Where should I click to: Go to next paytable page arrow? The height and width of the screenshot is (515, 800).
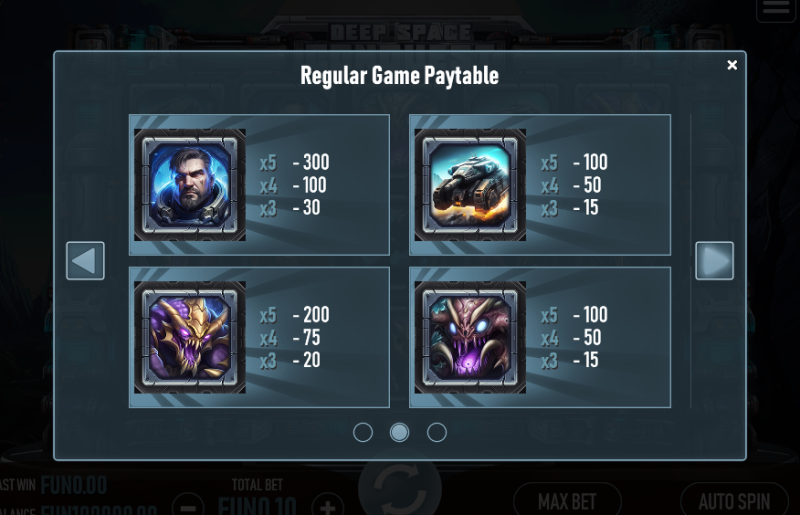click(x=714, y=260)
